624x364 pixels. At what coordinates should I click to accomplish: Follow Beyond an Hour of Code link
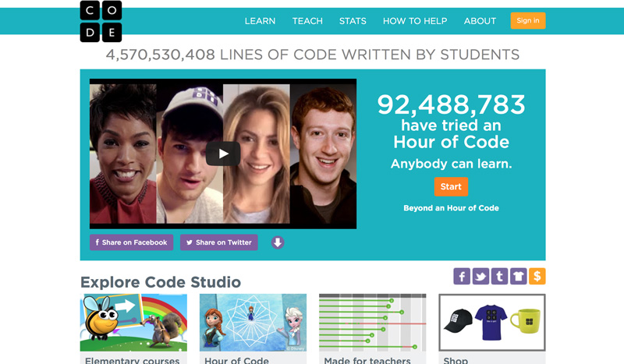tap(451, 208)
